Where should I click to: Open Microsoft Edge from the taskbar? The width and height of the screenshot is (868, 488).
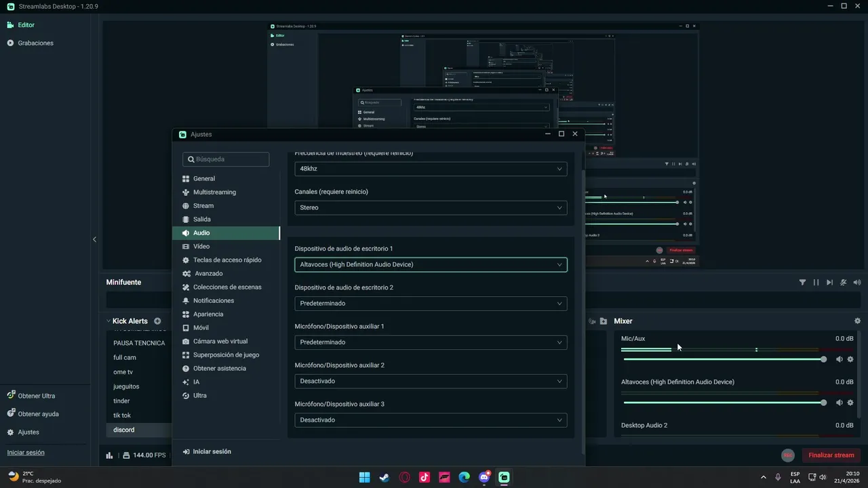[x=464, y=477]
